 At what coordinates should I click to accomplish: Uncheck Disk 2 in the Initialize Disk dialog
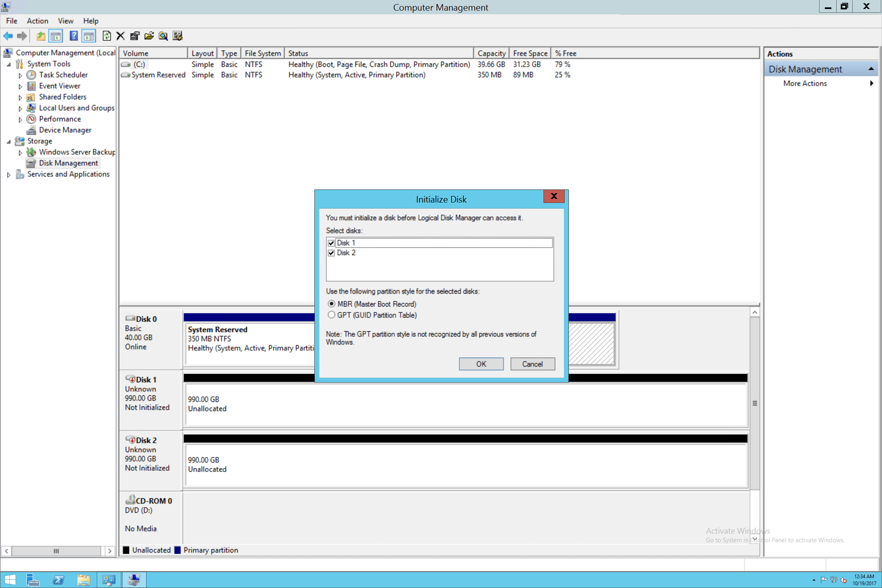coord(331,253)
